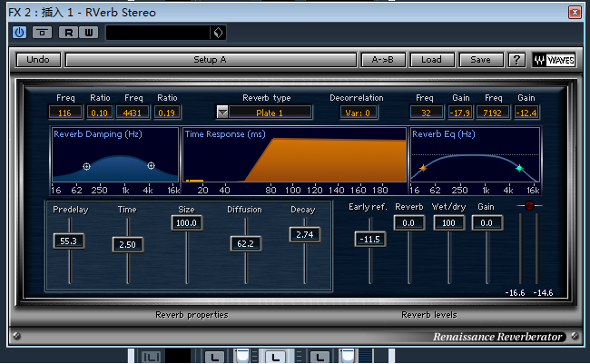Click the red clip indicator above meters
Image resolution: width=590 pixels, height=364 pixels.
click(529, 206)
